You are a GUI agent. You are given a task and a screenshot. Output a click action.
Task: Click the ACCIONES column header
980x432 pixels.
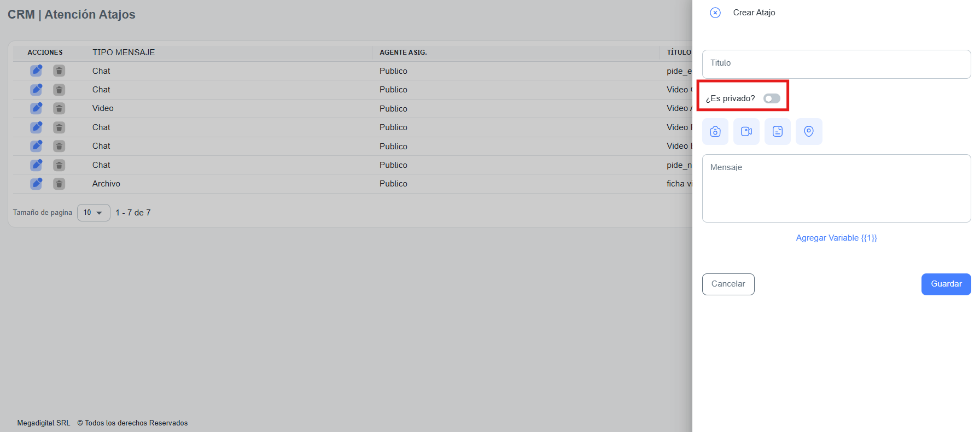(45, 52)
